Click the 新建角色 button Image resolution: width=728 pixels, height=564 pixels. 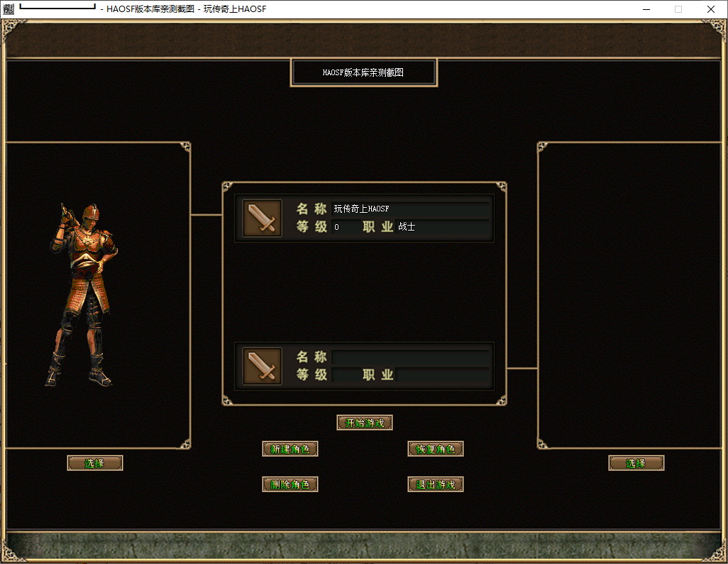click(x=289, y=449)
